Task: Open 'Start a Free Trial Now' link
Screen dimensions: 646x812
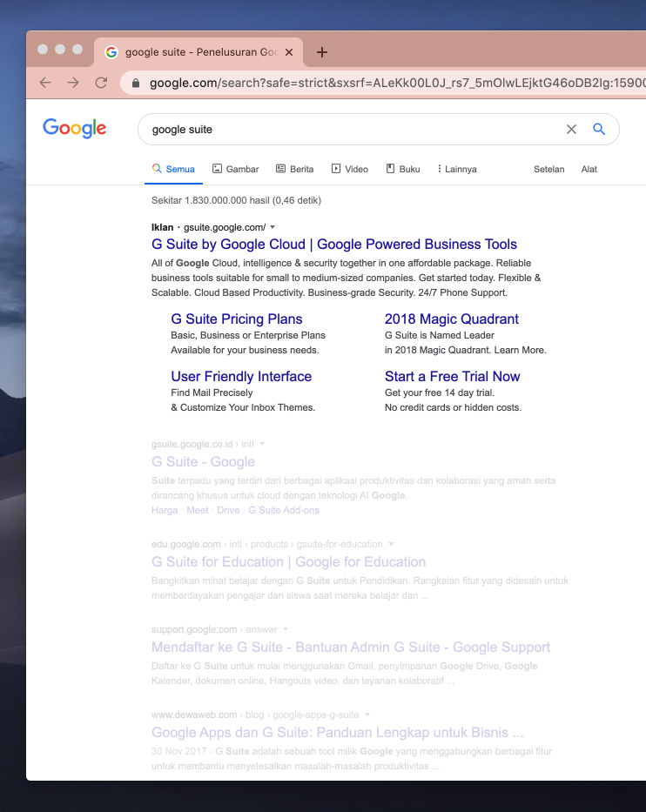Action: [x=452, y=377]
